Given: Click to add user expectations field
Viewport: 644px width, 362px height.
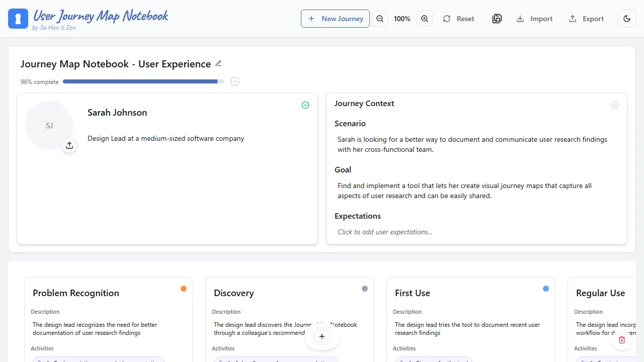Looking at the screenshot, I should click(x=385, y=232).
